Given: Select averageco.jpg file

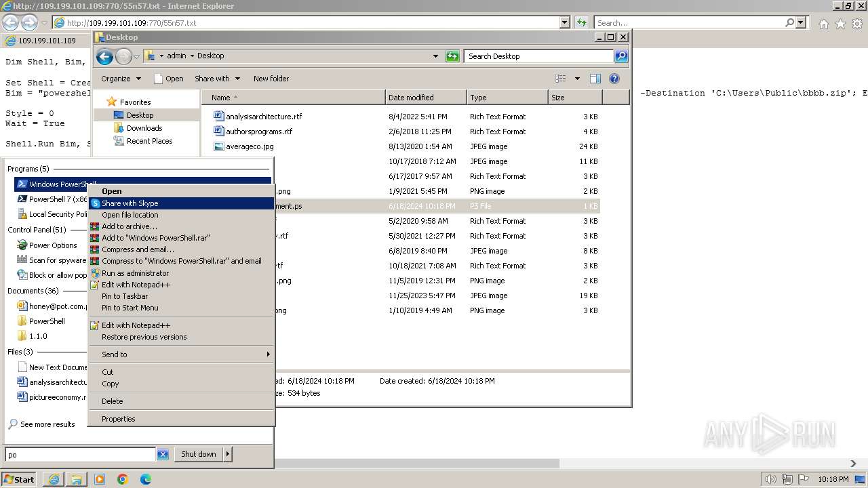Looking at the screenshot, I should (250, 146).
